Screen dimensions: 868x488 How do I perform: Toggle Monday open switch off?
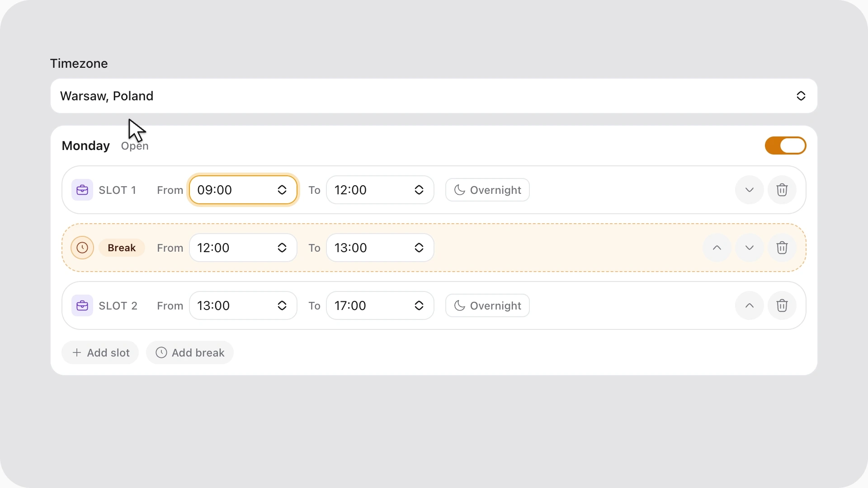(x=786, y=145)
